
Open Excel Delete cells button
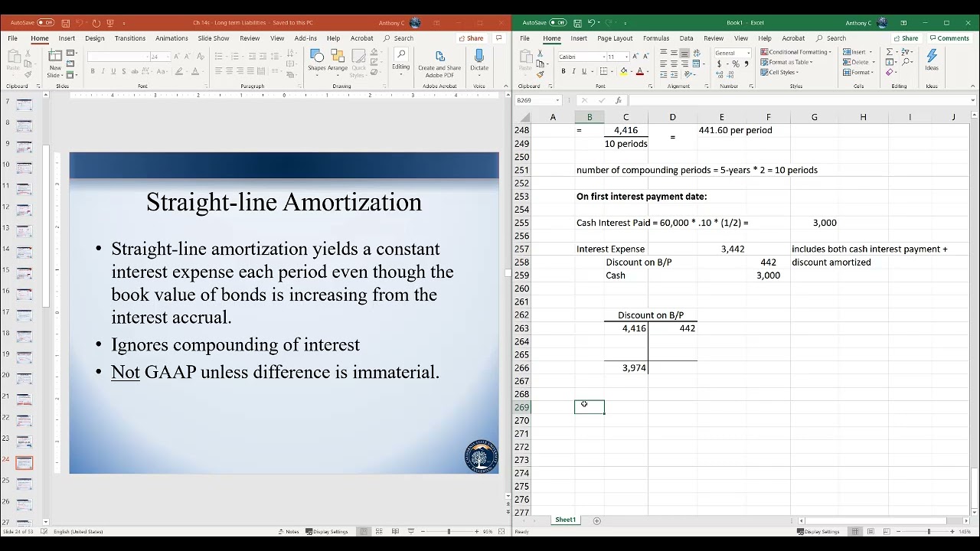(857, 62)
